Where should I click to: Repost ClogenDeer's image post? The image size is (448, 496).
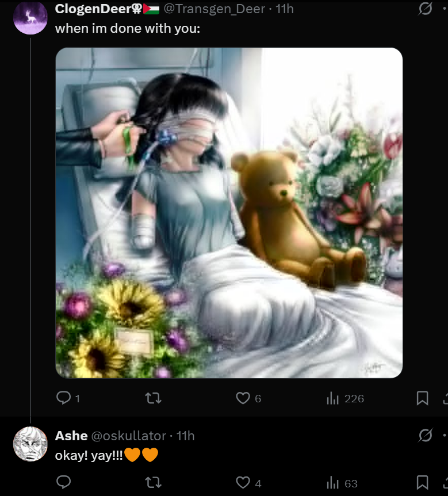click(x=153, y=398)
